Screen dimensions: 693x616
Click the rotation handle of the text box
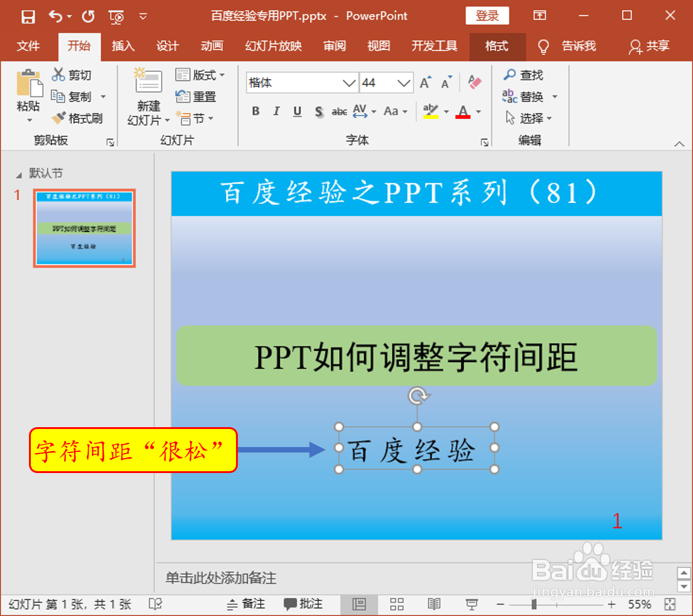pos(417,396)
